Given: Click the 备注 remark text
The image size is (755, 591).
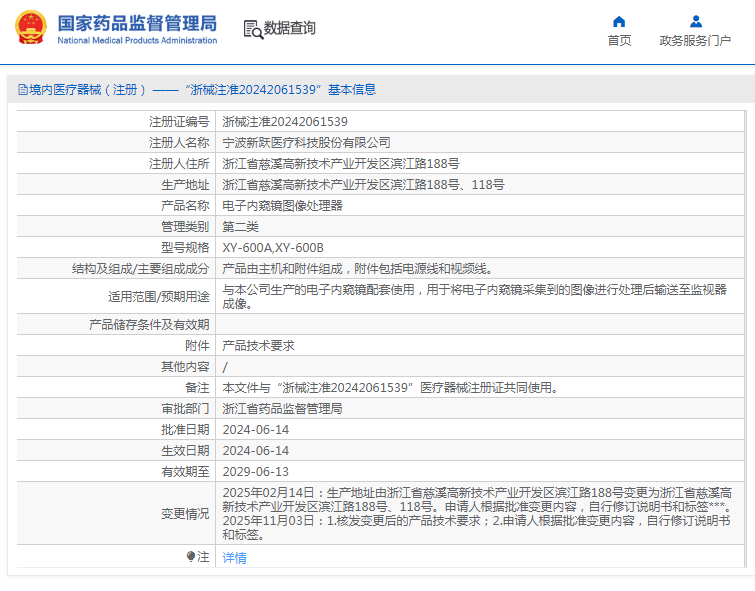Looking at the screenshot, I should tap(390, 388).
